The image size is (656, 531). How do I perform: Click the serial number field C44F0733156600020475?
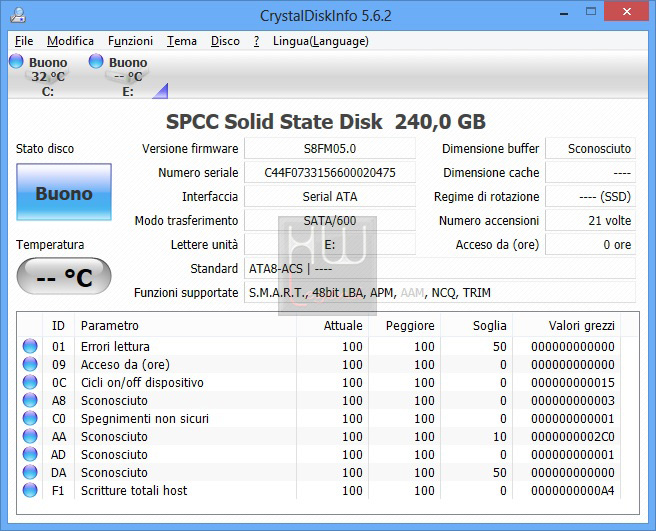click(330, 172)
